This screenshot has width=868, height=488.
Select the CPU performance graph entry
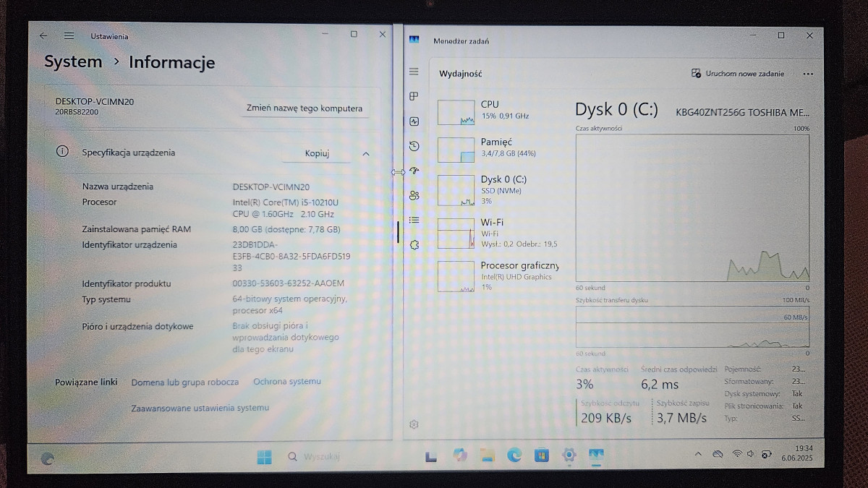(x=498, y=111)
